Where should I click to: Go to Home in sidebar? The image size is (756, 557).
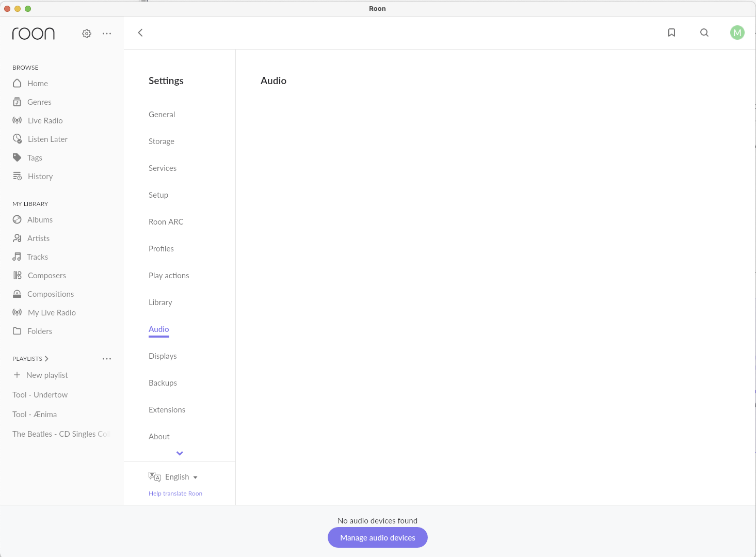coord(38,84)
